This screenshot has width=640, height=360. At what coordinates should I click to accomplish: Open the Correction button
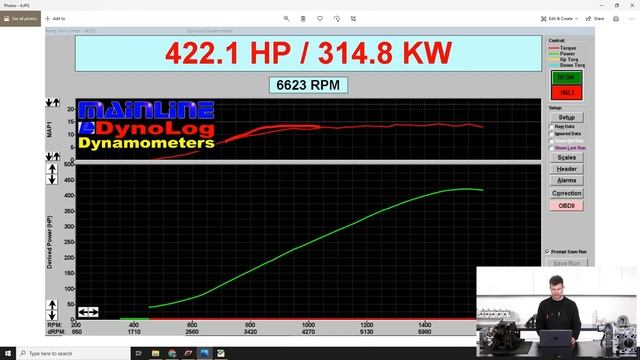click(567, 193)
